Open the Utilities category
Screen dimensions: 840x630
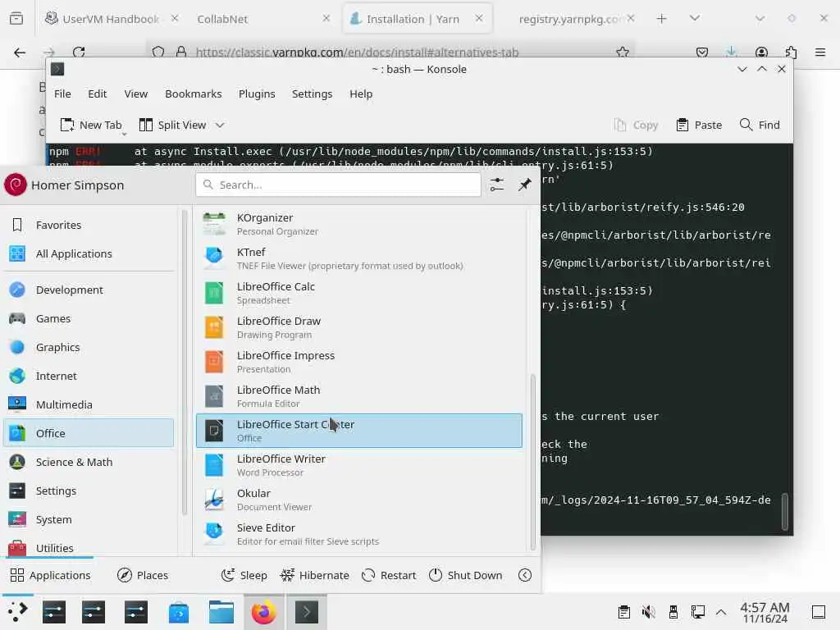click(89, 548)
